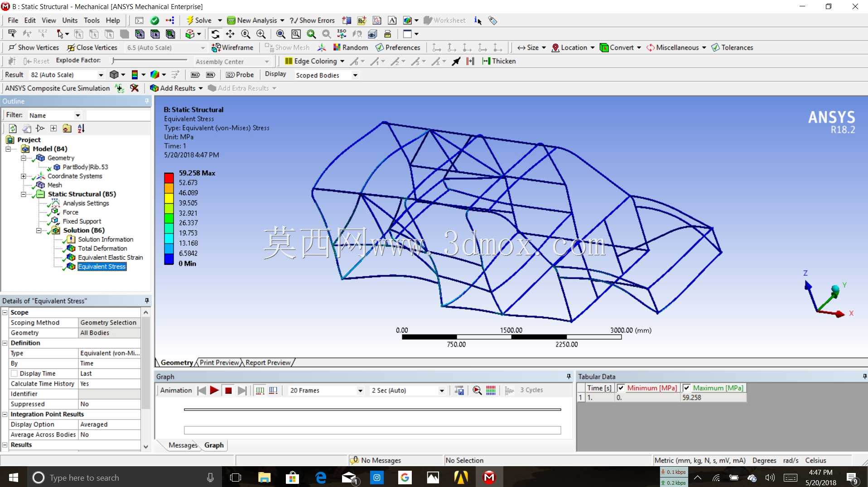The width and height of the screenshot is (868, 487).
Task: Click the Add Results button
Action: (176, 88)
